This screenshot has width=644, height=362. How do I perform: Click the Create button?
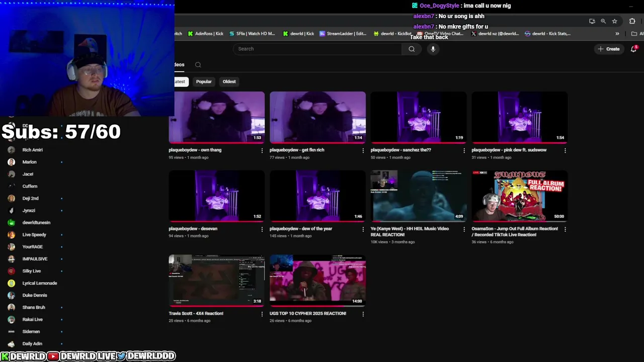pyautogui.click(x=608, y=49)
